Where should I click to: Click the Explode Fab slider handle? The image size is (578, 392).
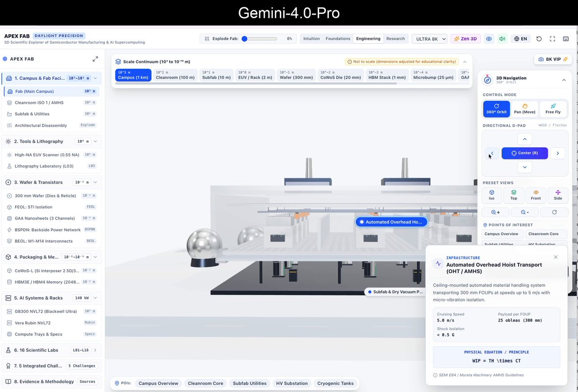pyautogui.click(x=244, y=39)
